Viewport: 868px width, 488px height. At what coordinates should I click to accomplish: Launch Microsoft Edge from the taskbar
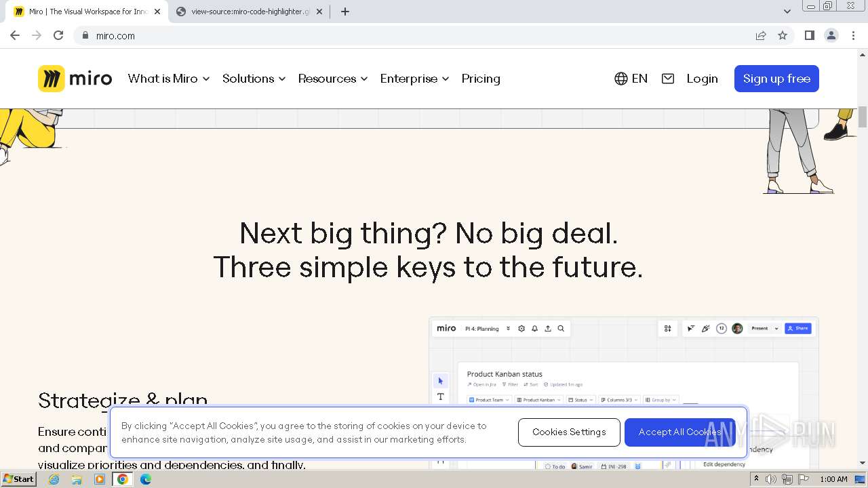(146, 479)
